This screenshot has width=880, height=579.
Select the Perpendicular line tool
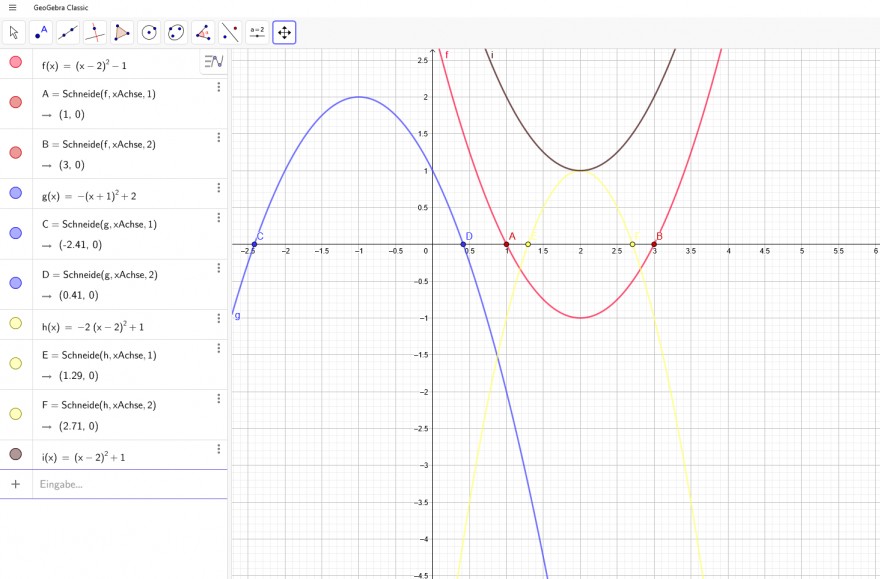point(95,33)
